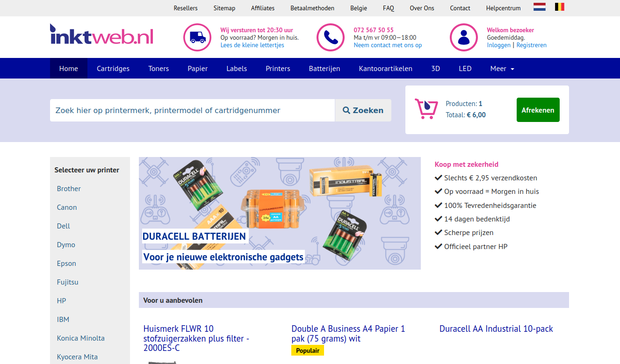The height and width of the screenshot is (364, 620).
Task: Expand the Meer dropdown menu
Action: click(x=502, y=69)
